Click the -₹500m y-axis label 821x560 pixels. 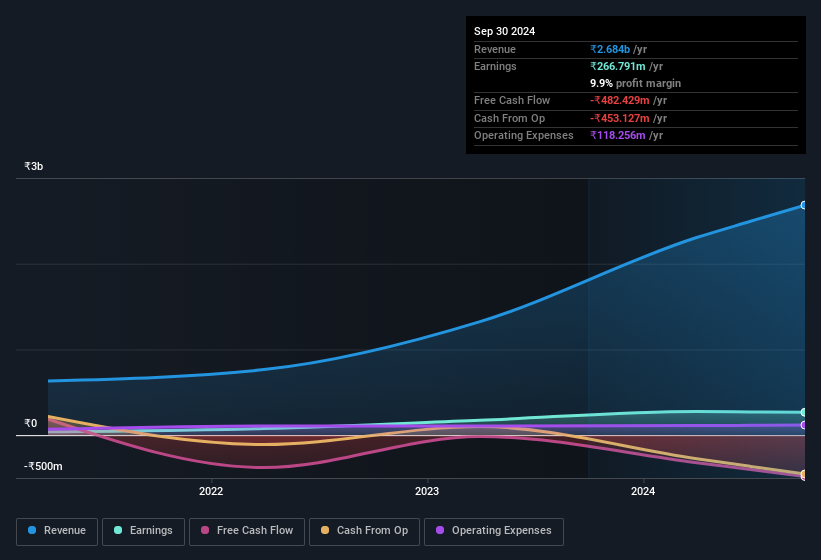tap(43, 466)
